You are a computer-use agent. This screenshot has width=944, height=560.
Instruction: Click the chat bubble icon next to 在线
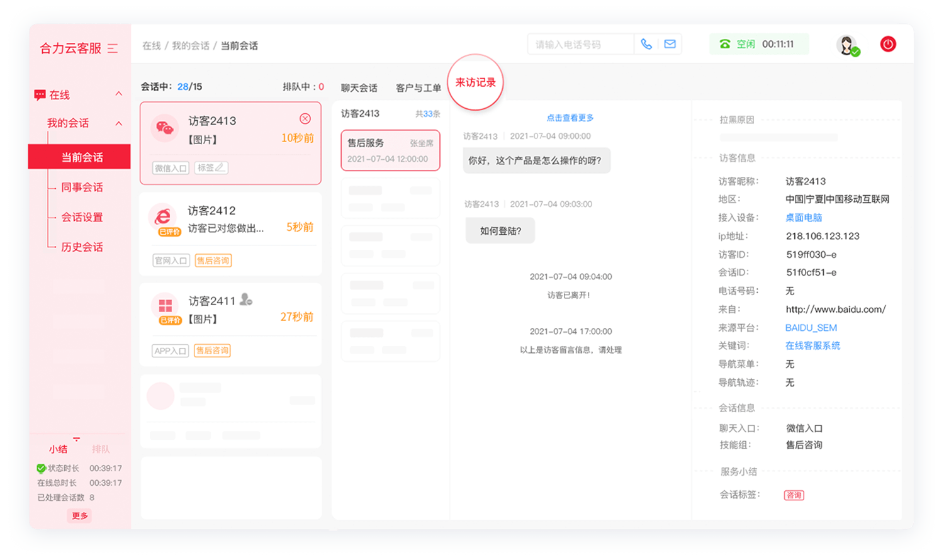(39, 94)
